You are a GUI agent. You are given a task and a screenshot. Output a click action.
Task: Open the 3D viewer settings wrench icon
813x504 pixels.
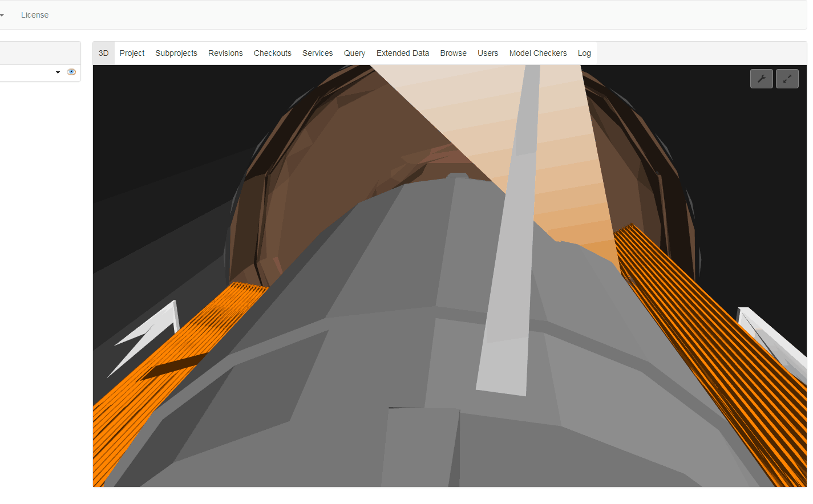pos(761,78)
